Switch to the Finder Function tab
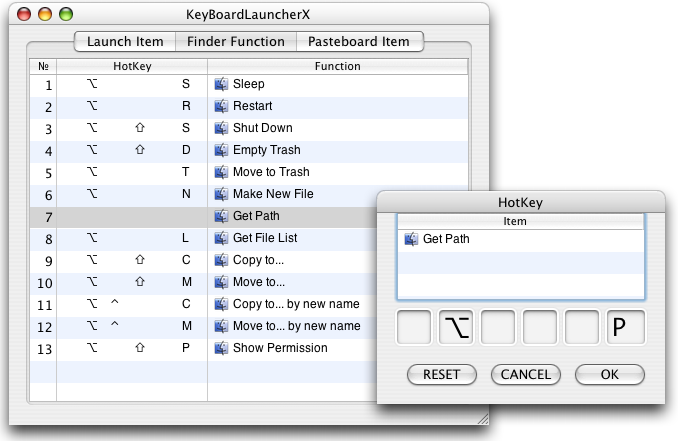The image size is (678, 441). 236,42
